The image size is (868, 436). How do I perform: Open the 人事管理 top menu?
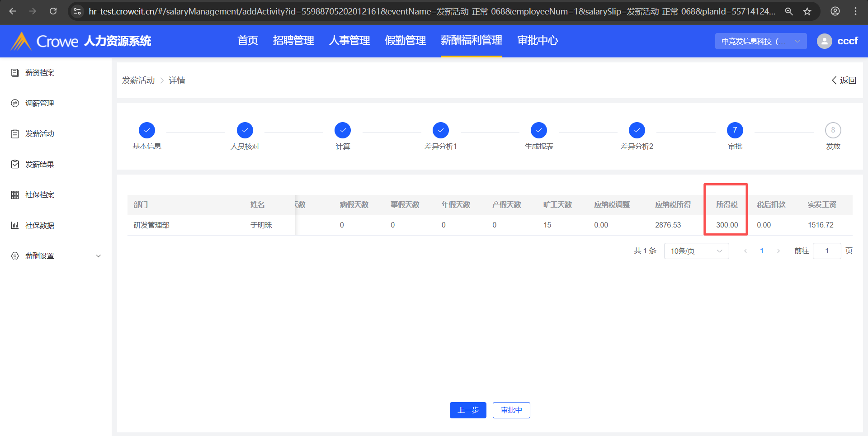tap(349, 41)
